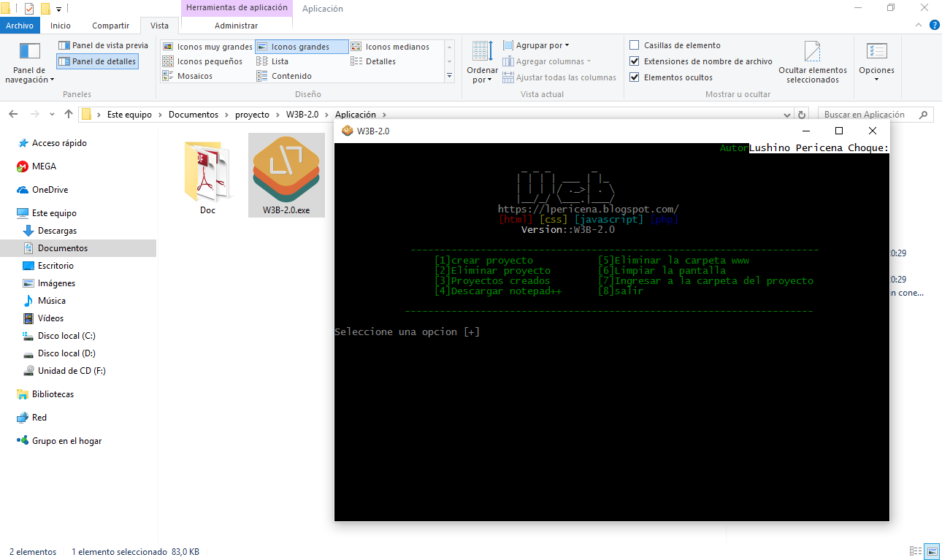Open the Archivo menu
Viewport: 942px width, 560px height.
pyautogui.click(x=20, y=24)
